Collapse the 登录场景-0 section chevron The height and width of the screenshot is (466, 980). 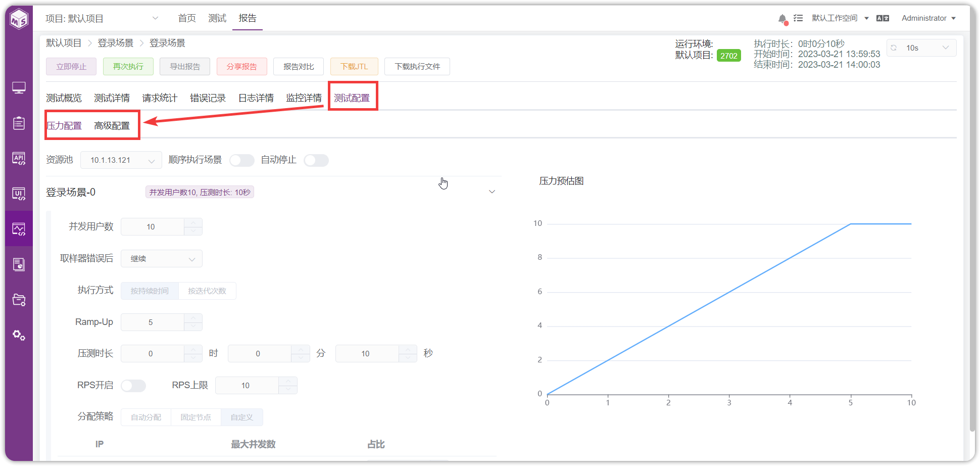[492, 192]
